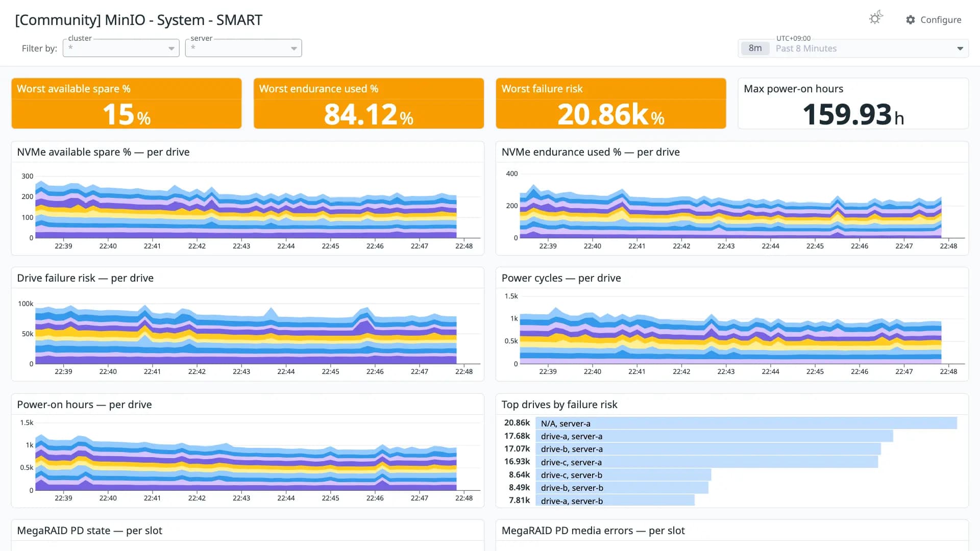980x551 pixels.
Task: Click Drive failure risk per drive title
Action: [x=85, y=278]
